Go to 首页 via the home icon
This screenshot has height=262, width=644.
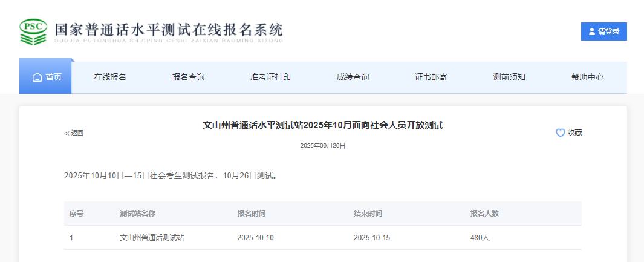tap(37, 77)
